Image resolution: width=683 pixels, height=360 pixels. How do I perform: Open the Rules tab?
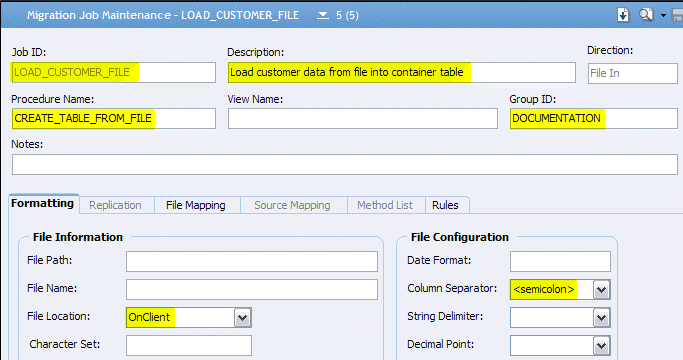(445, 205)
